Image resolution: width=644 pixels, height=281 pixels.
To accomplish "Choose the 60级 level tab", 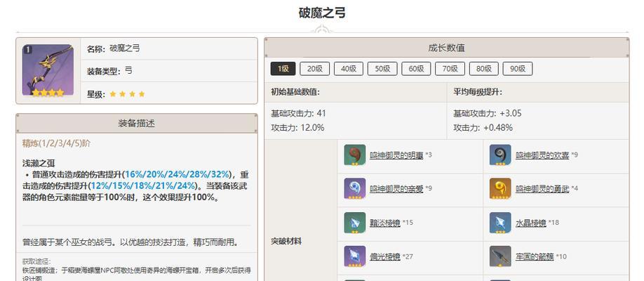I will coord(416,69).
